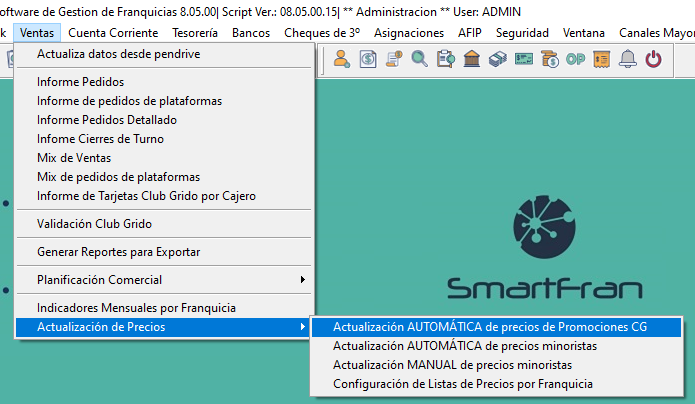Click the green OP toolbar icon
The image size is (695, 404).
pyautogui.click(x=575, y=59)
